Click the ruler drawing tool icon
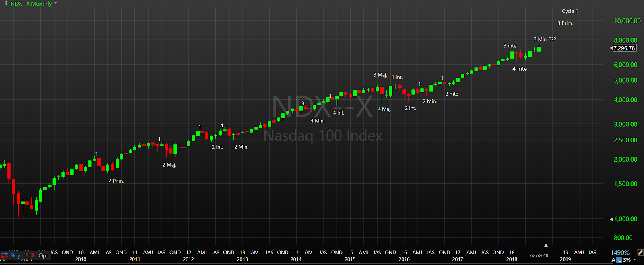 (x=640, y=252)
